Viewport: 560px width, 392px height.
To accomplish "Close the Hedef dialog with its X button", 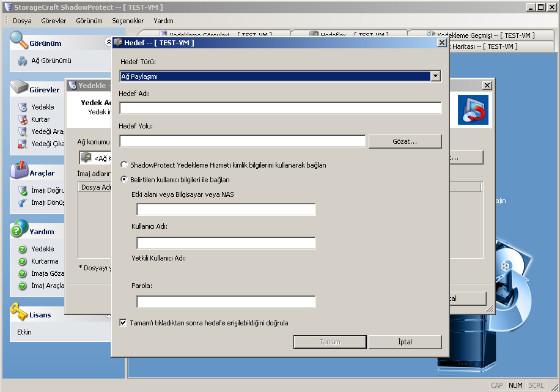I will coord(442,43).
